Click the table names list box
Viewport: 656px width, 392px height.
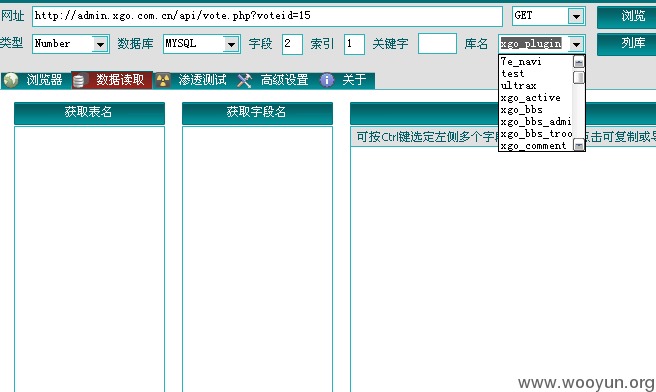[89, 259]
